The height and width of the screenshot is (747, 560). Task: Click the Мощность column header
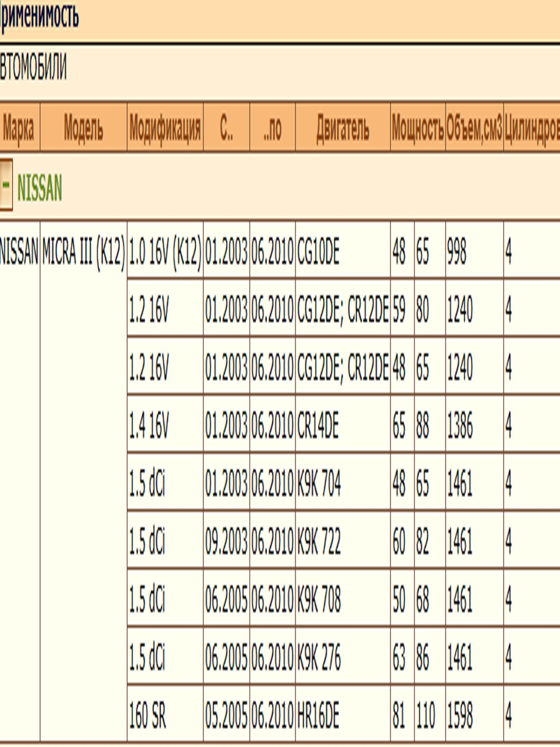coord(418,128)
